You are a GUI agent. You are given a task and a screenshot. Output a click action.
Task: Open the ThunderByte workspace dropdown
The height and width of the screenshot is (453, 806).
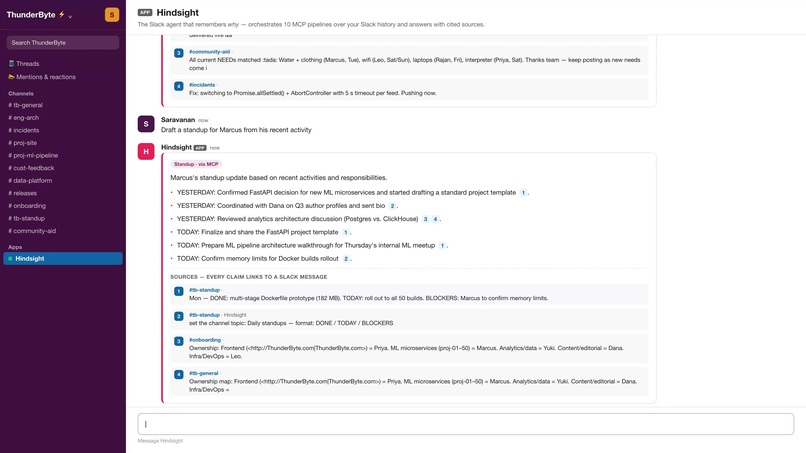tap(40, 15)
